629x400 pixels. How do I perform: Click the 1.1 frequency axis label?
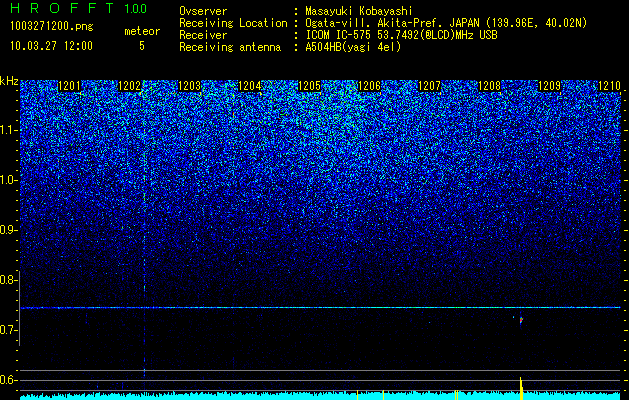pos(8,130)
